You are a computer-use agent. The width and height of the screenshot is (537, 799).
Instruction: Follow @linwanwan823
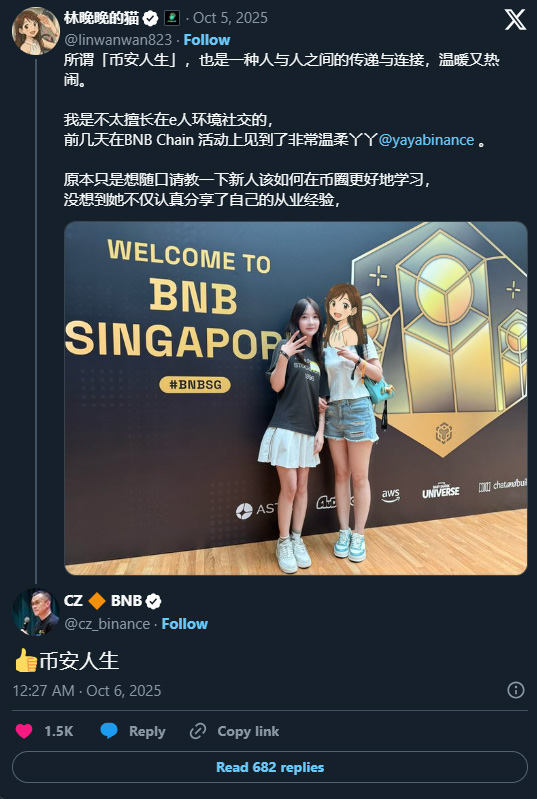[206, 40]
